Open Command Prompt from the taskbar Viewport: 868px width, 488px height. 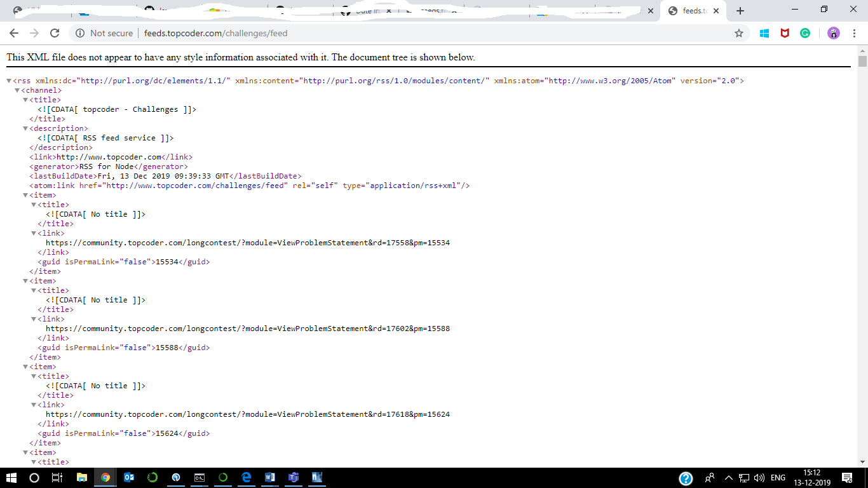200,477
